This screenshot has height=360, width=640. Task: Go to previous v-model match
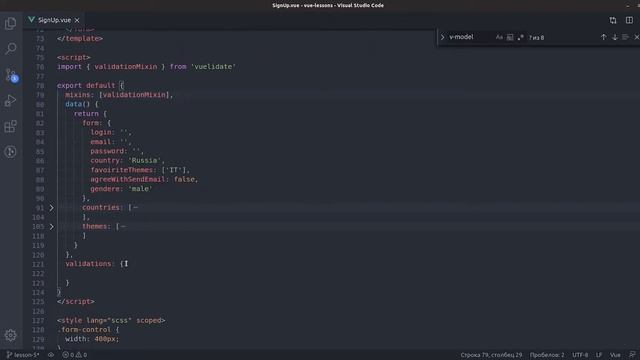[603, 37]
